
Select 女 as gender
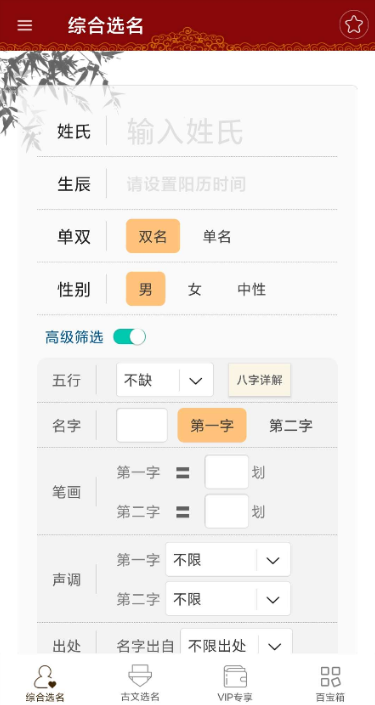(x=194, y=289)
